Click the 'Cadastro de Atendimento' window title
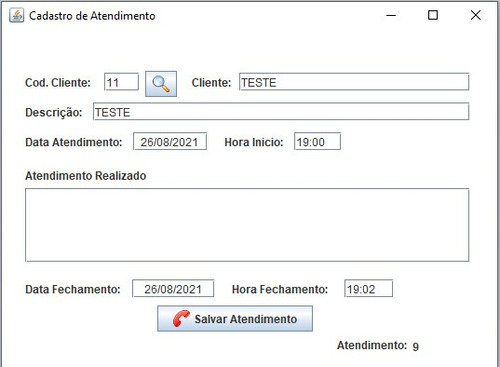Screen dimensions: 500x367 (x=92, y=16)
